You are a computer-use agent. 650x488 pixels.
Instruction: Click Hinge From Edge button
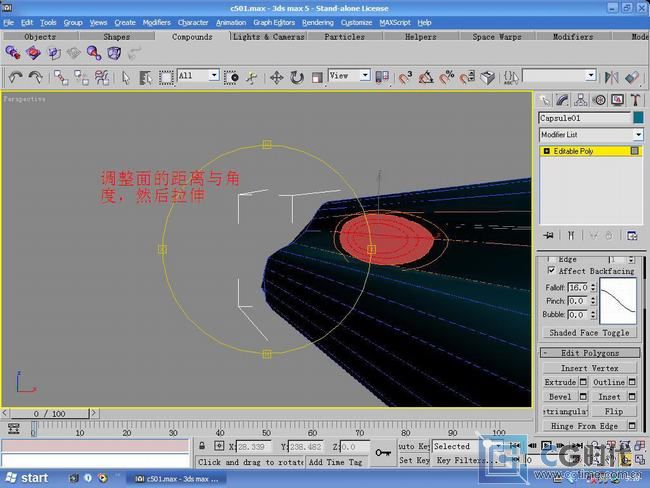tap(585, 426)
